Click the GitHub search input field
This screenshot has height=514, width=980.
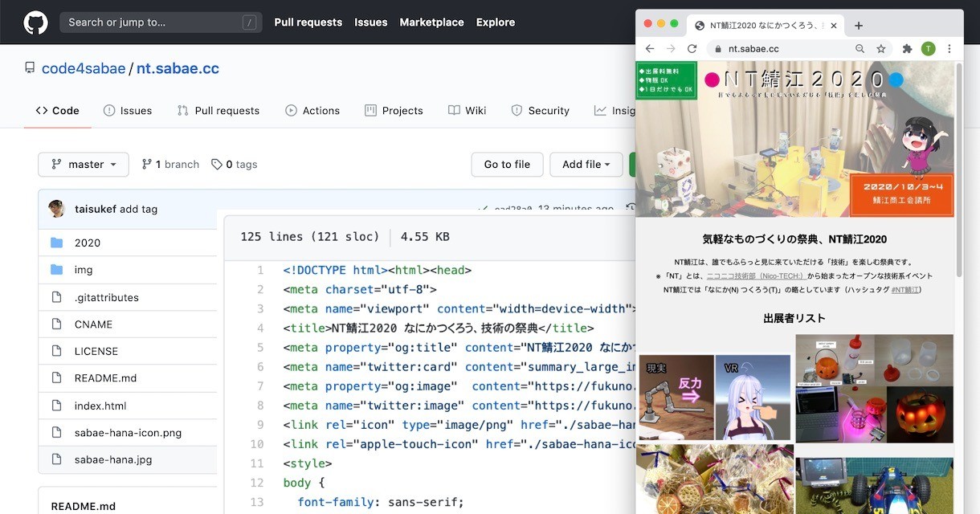(161, 22)
